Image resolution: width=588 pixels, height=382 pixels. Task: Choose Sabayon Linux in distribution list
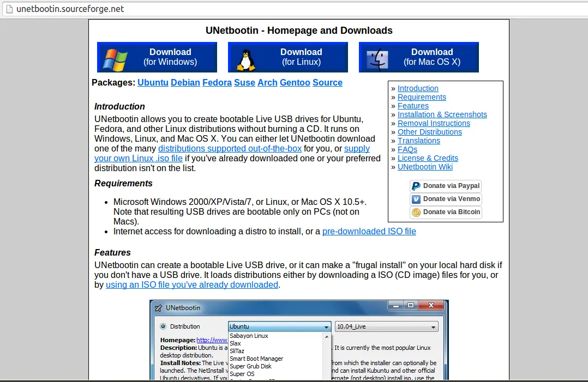pos(249,336)
